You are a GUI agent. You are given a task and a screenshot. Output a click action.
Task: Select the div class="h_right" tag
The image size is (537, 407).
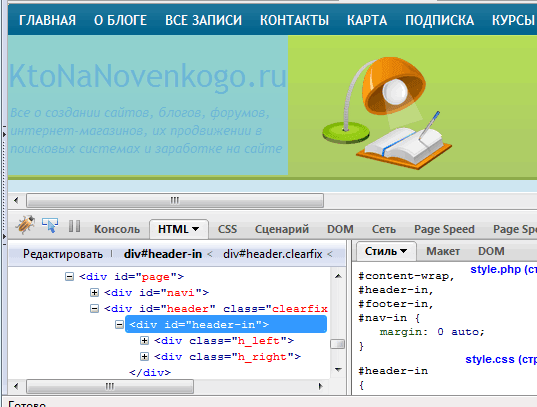coord(227,357)
